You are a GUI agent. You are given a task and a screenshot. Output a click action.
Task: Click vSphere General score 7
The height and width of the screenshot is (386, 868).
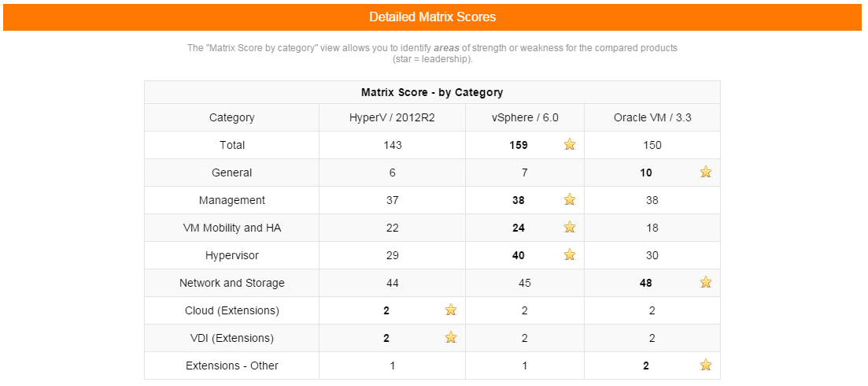525,173
